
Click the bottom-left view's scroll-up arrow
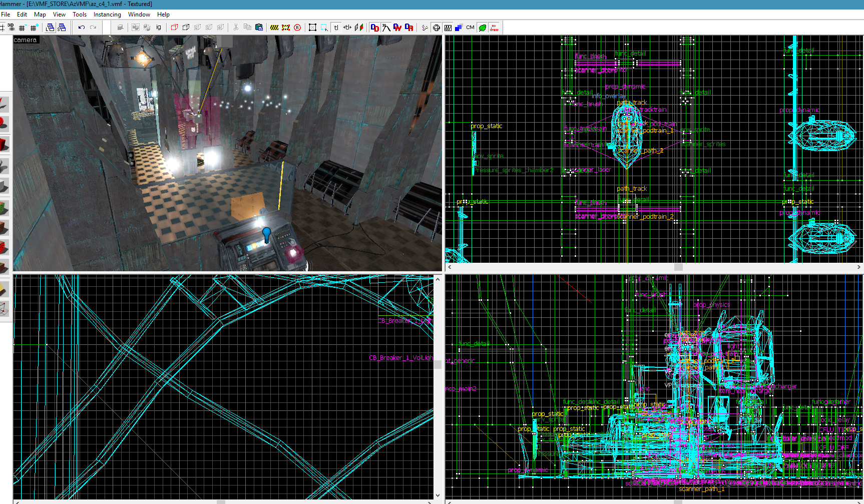point(438,278)
